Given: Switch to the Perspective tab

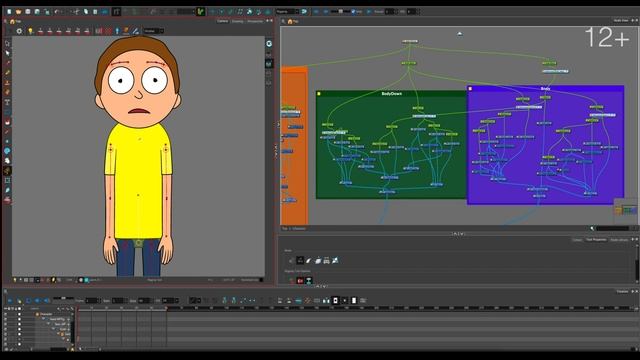Looking at the screenshot, I should coord(255,21).
